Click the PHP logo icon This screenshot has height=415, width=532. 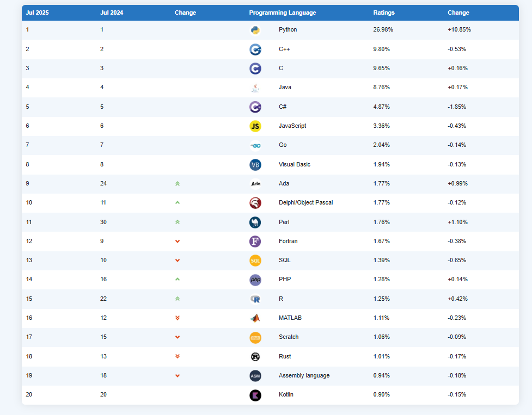(x=255, y=280)
